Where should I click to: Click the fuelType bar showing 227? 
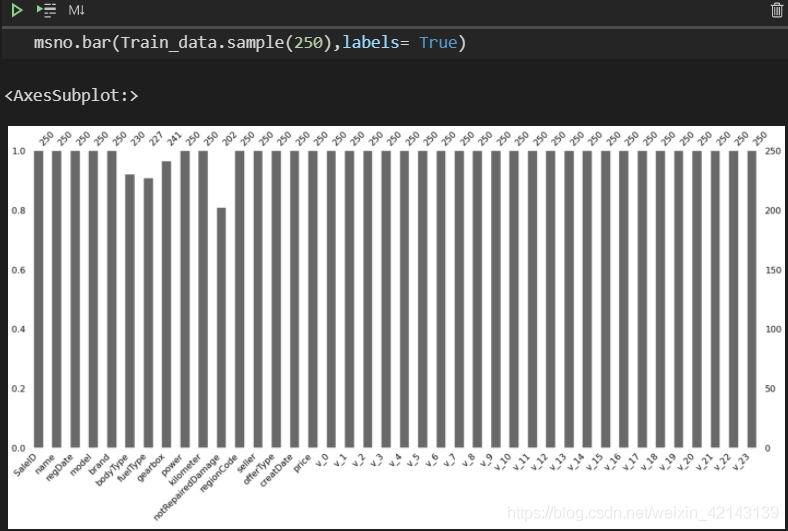[148, 313]
